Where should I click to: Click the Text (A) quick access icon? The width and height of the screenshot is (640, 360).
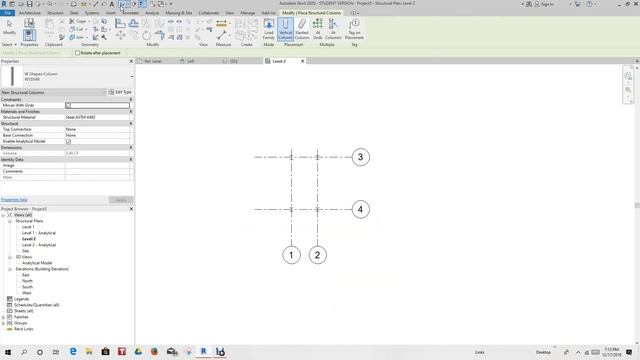point(111,4)
